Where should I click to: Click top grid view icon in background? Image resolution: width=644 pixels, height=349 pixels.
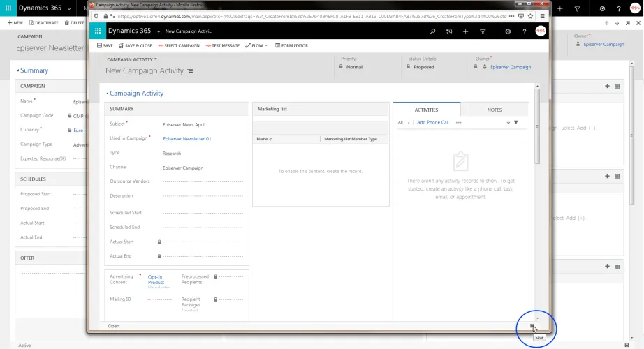pyautogui.click(x=617, y=87)
